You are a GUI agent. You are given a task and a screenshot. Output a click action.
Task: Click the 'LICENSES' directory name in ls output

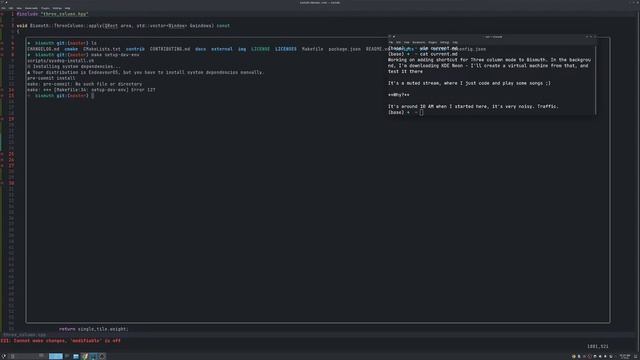286,49
